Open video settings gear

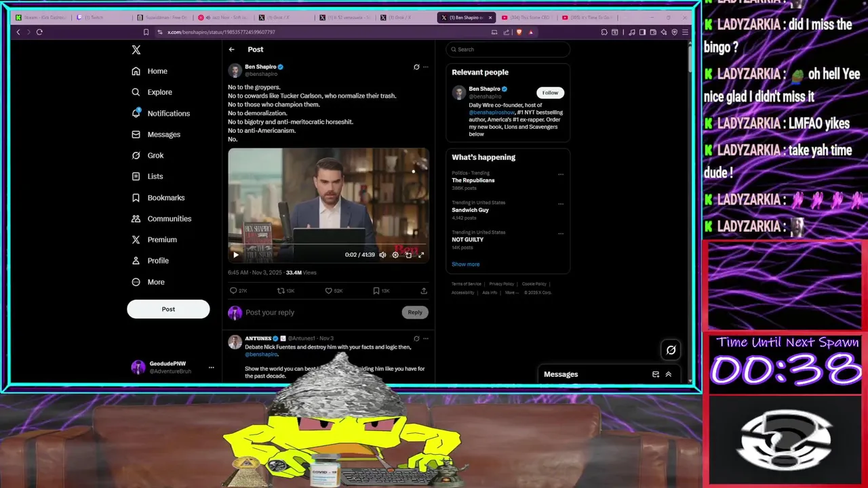click(x=395, y=255)
